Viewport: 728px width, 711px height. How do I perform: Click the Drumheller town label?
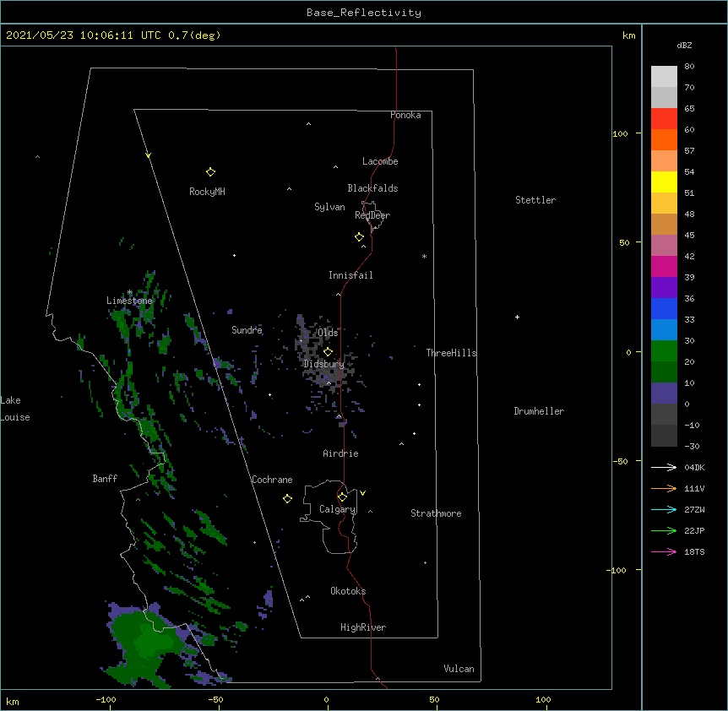point(539,411)
